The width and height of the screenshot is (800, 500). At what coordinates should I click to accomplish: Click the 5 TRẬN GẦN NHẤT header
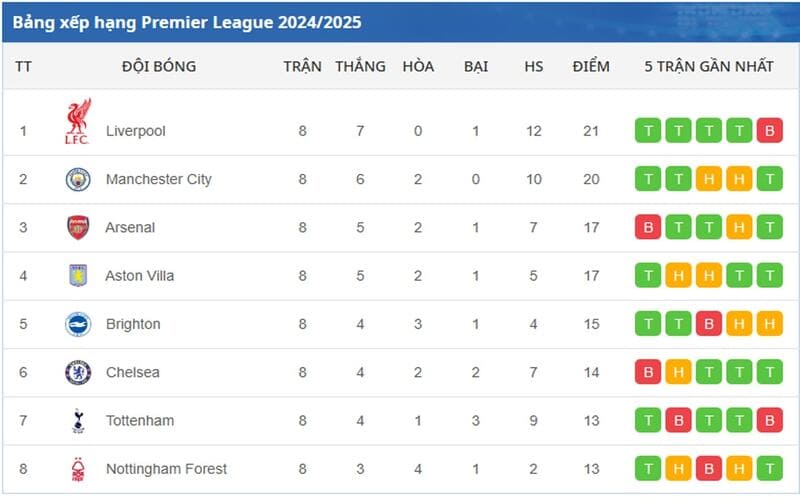709,67
